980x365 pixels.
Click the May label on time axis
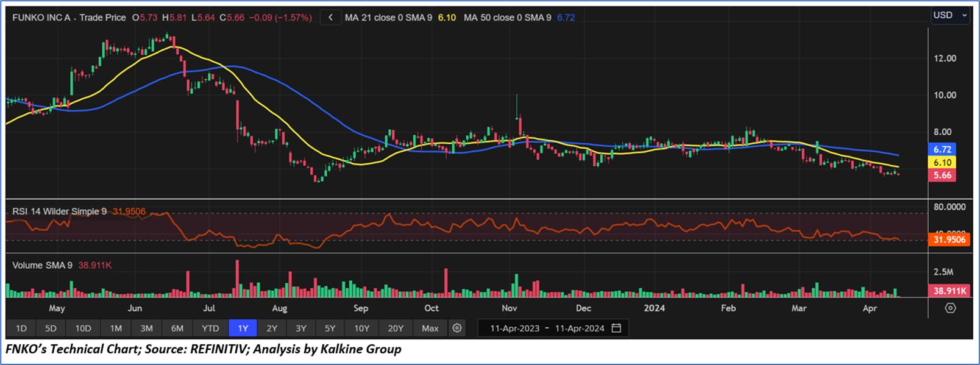tap(57, 308)
